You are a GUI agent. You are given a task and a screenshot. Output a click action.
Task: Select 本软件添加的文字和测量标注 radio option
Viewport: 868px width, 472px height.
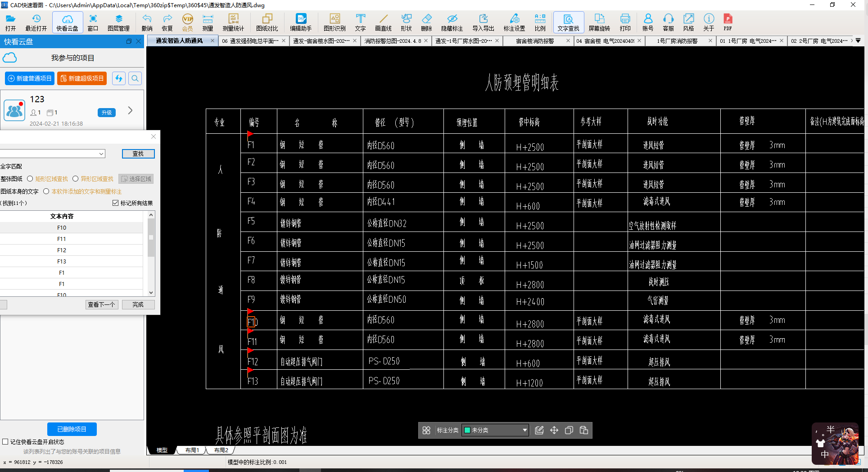pos(46,191)
